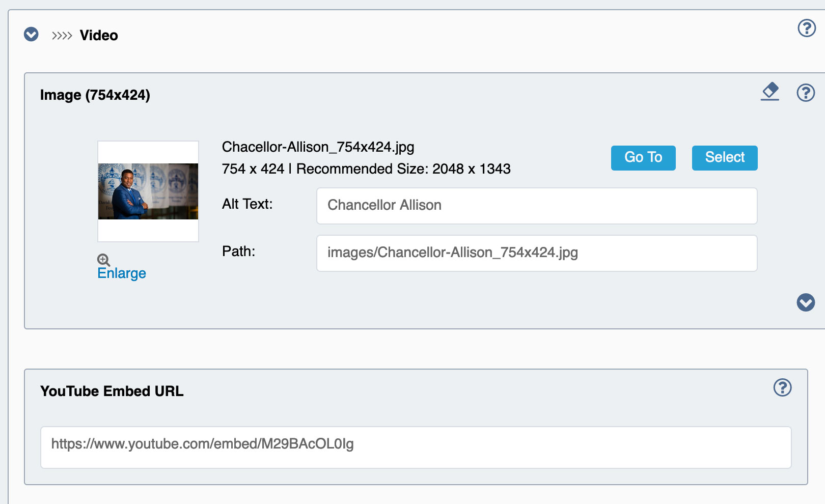The image size is (825, 504).
Task: Collapse the Video section with chevron
Action: point(31,35)
